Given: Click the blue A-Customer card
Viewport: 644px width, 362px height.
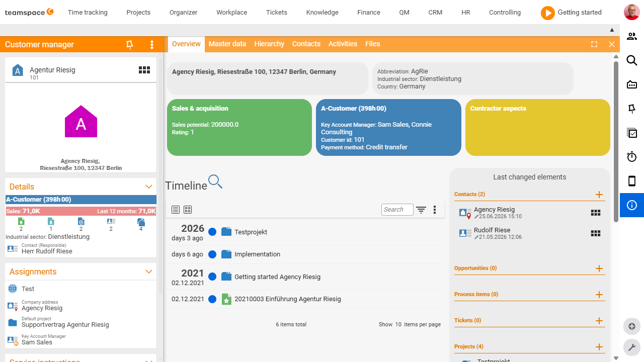Looking at the screenshot, I should pos(388,127).
